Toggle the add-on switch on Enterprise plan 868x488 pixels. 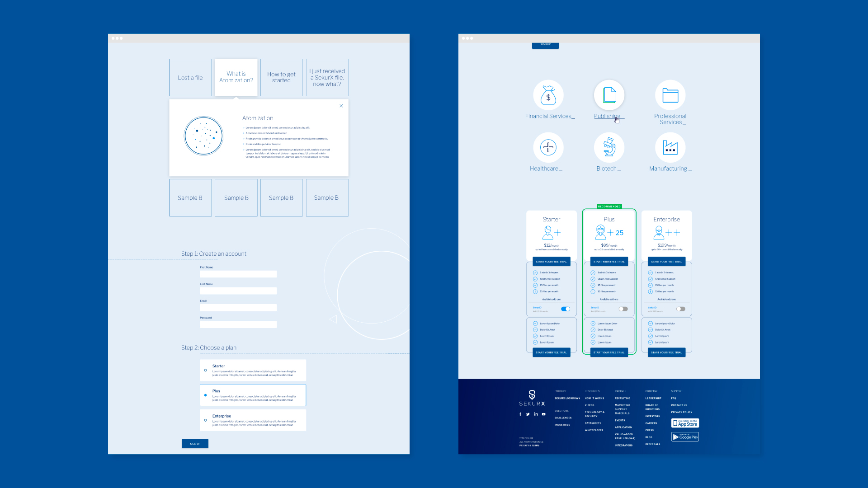[x=680, y=309]
